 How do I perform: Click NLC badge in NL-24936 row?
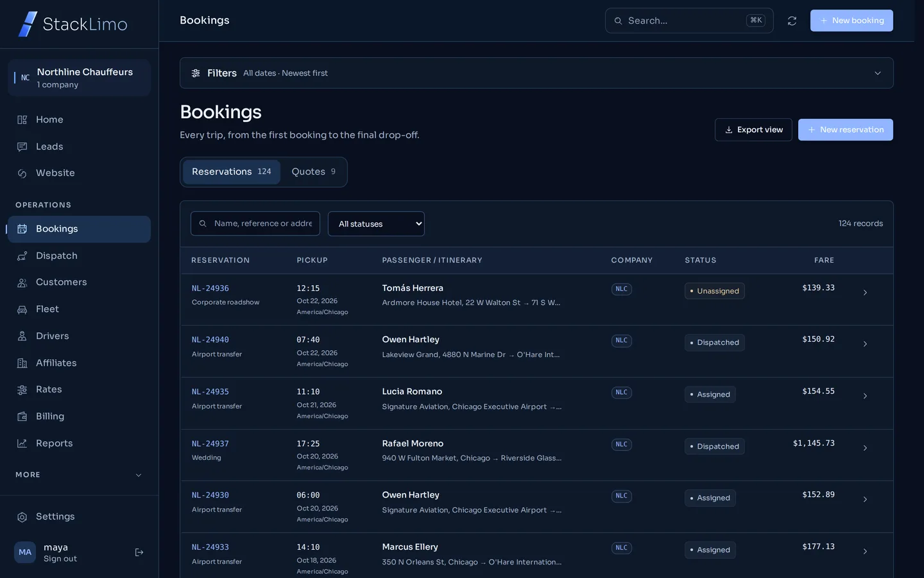pos(622,289)
